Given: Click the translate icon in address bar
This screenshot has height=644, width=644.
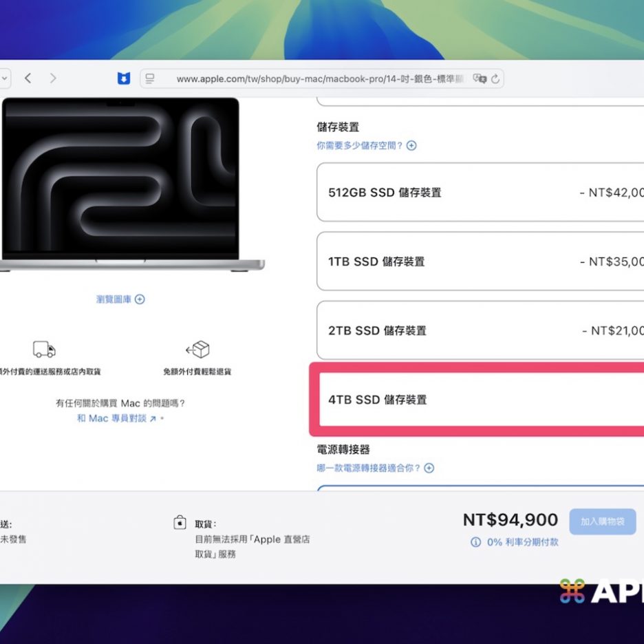Looking at the screenshot, I should tap(481, 79).
